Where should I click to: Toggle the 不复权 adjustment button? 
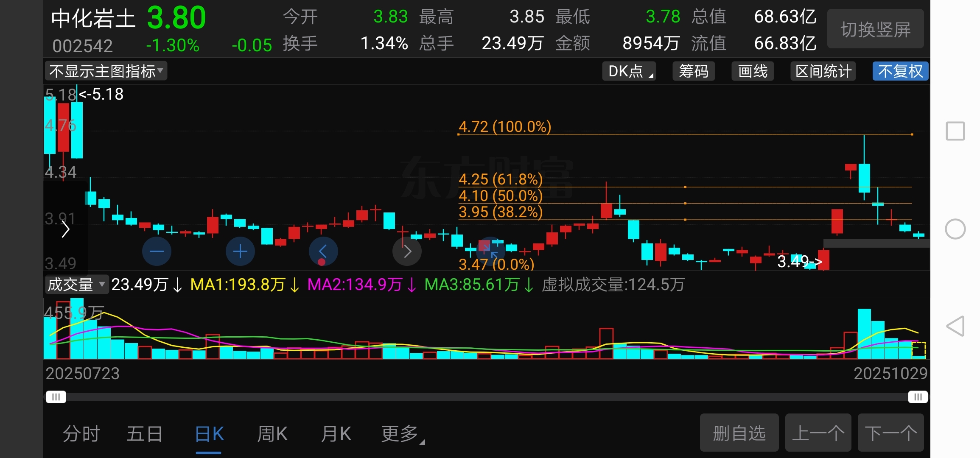click(900, 71)
